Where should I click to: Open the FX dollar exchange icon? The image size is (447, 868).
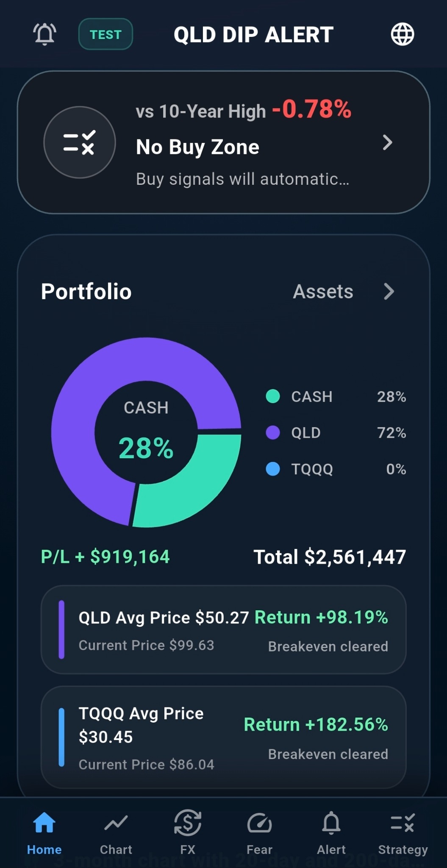click(188, 823)
